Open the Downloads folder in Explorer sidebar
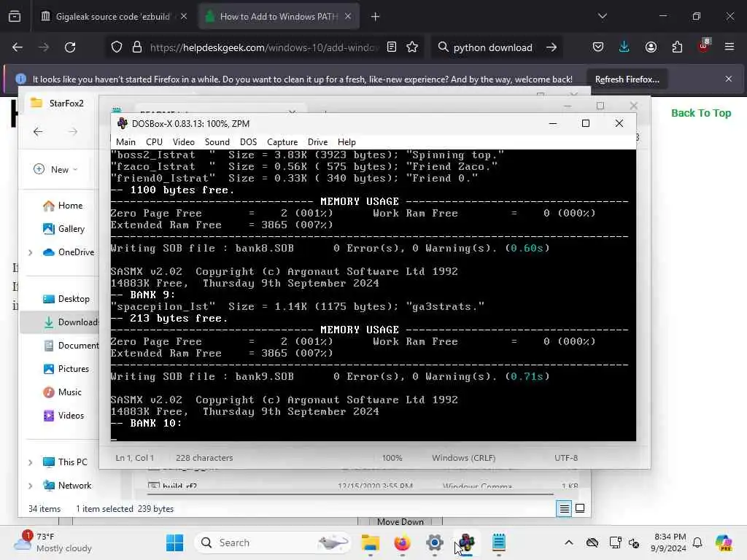Viewport: 747px width, 560px height. pos(71,322)
